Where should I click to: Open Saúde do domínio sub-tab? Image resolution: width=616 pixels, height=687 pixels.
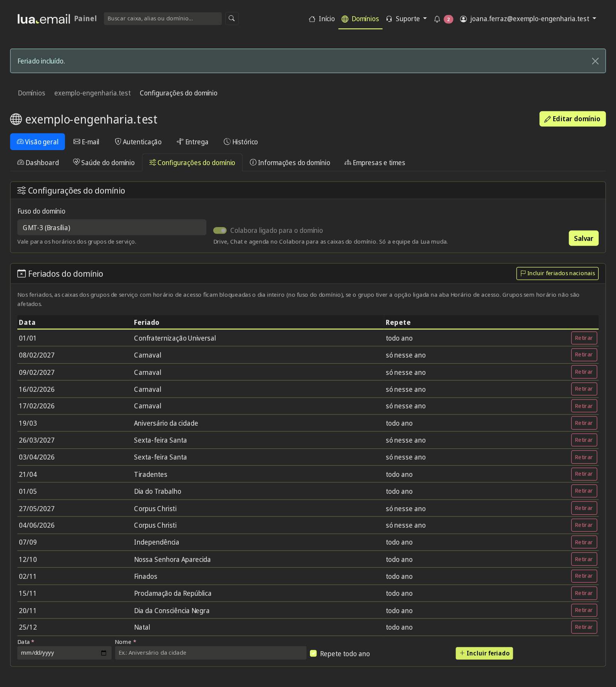click(x=104, y=163)
